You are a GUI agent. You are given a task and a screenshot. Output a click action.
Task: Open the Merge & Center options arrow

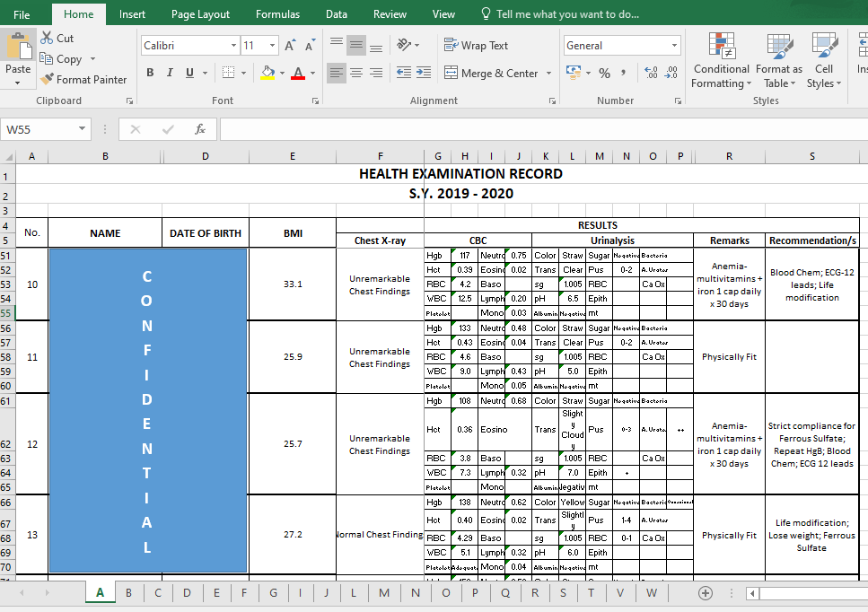click(x=548, y=73)
